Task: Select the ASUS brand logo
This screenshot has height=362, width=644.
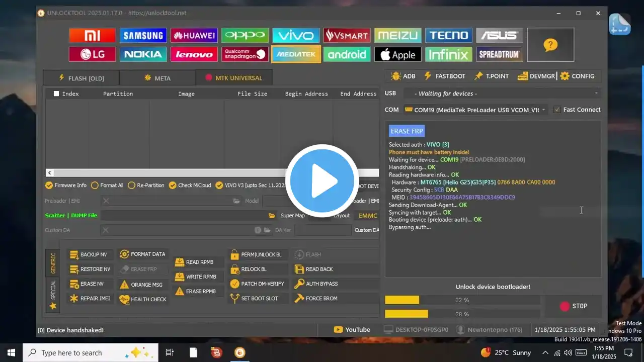Action: click(x=500, y=35)
